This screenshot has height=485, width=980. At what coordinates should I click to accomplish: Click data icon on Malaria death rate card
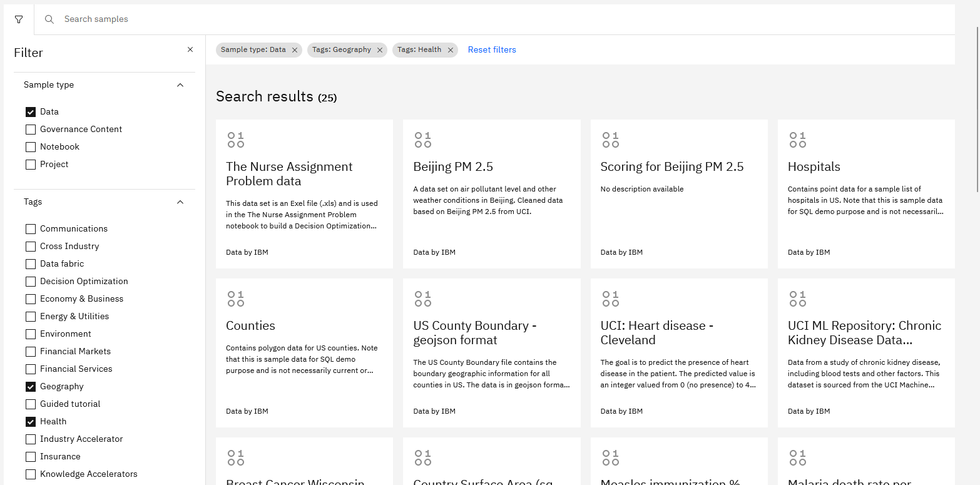coord(797,457)
